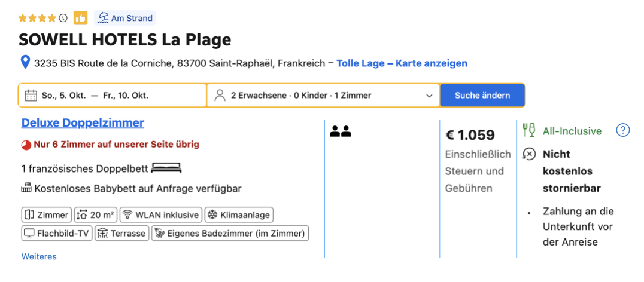Viewport: 644px width, 282px height.
Task: Click the baby crib icon
Action: coord(27,188)
